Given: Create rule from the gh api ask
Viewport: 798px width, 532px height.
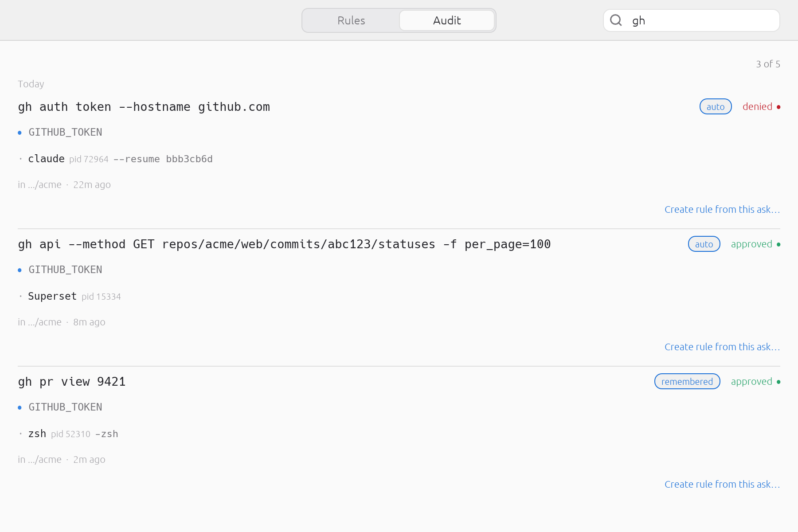Looking at the screenshot, I should coord(722,347).
